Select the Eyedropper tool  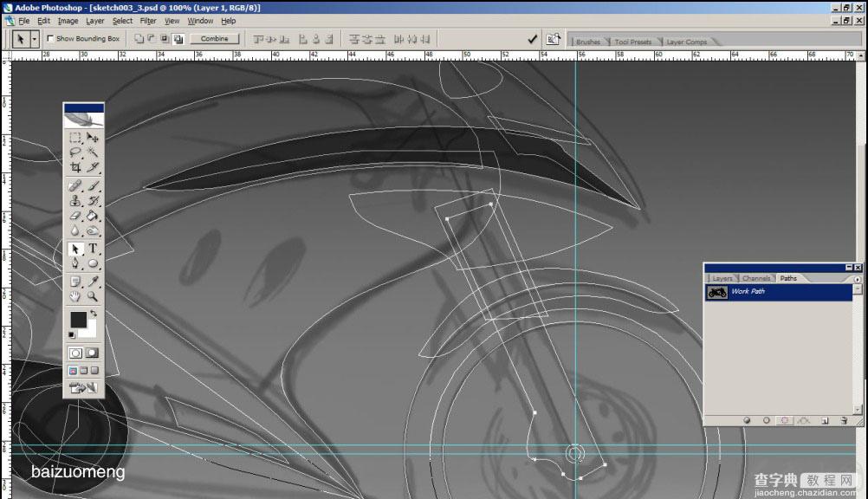[93, 282]
